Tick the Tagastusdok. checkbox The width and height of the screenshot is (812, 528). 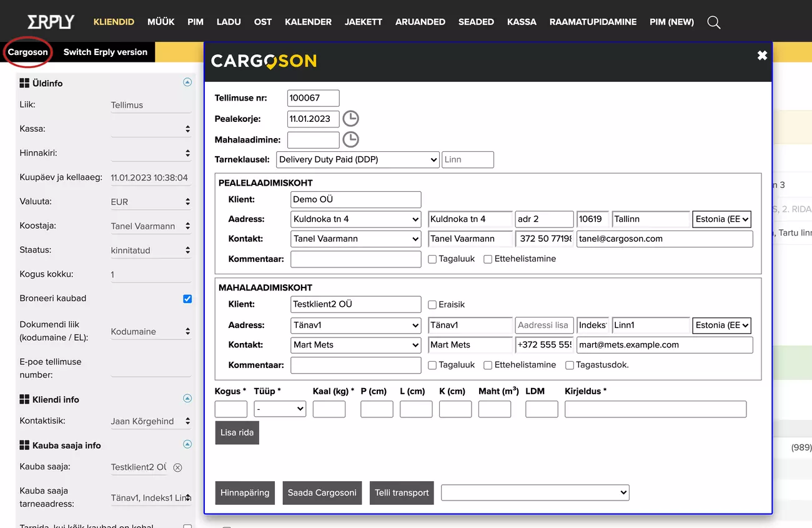570,365
